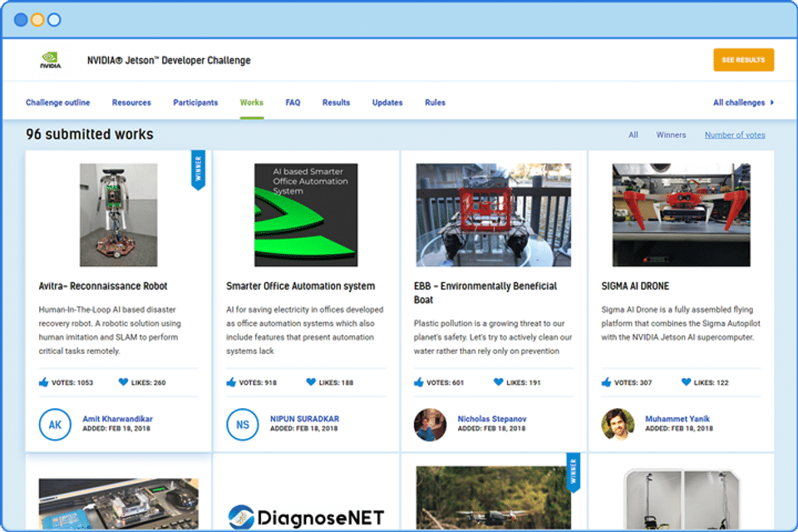Image resolution: width=798 pixels, height=532 pixels.
Task: Click thumbs-up icon on Smarter Office card
Action: coord(232,382)
